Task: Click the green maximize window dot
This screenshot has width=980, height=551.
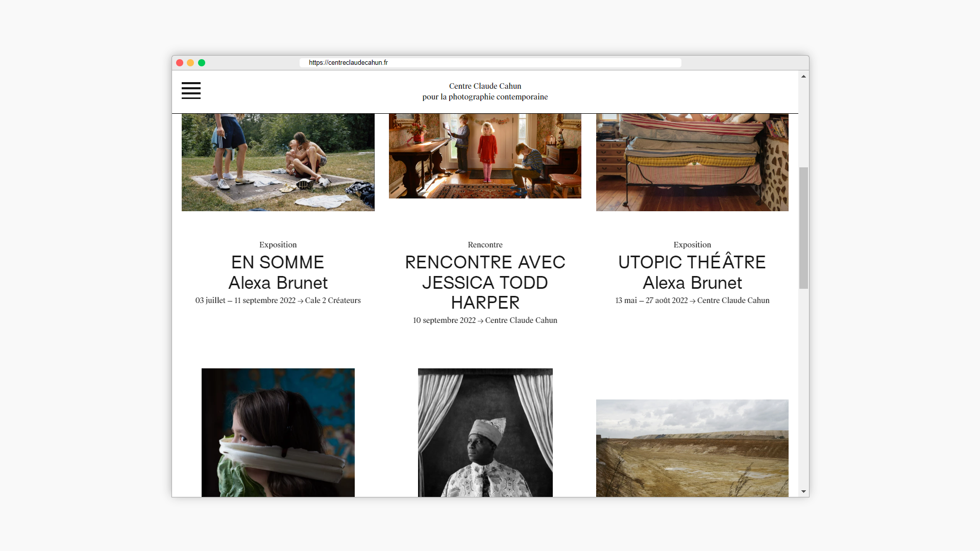Action: [202, 63]
